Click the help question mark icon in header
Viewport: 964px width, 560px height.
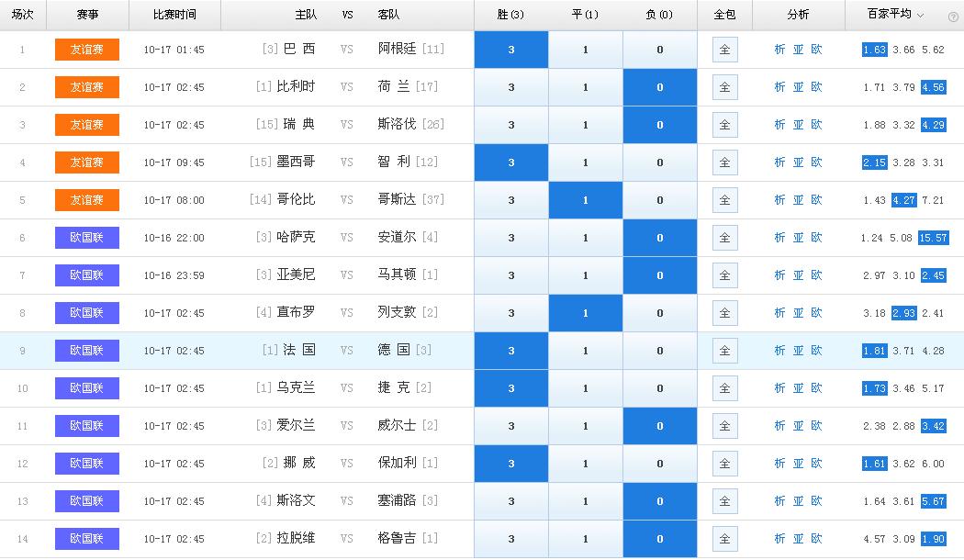[953, 16]
